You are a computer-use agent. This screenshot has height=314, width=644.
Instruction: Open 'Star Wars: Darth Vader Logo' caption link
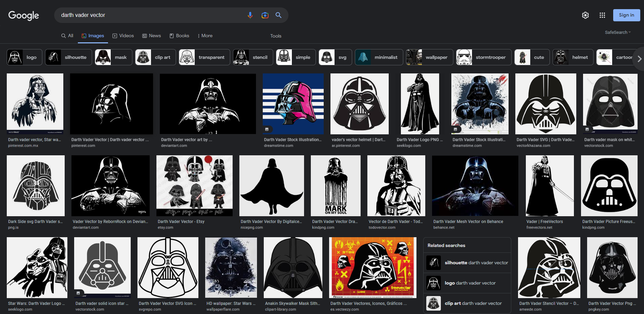tap(36, 304)
